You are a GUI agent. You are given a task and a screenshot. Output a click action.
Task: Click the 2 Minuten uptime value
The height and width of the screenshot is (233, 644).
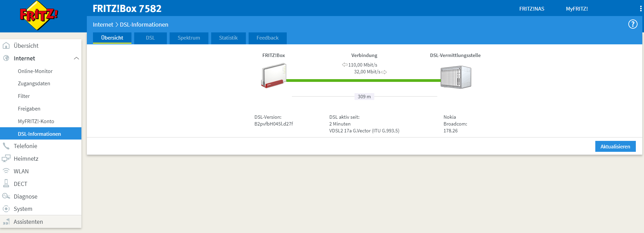(340, 124)
